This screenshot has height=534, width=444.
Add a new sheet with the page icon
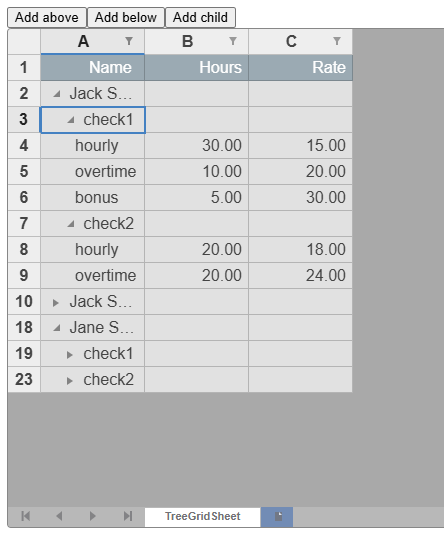pos(278,517)
